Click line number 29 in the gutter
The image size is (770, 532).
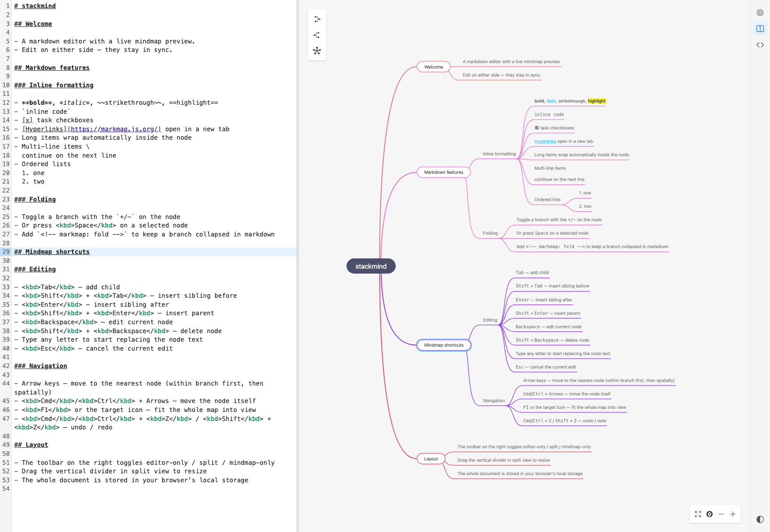[x=6, y=252]
